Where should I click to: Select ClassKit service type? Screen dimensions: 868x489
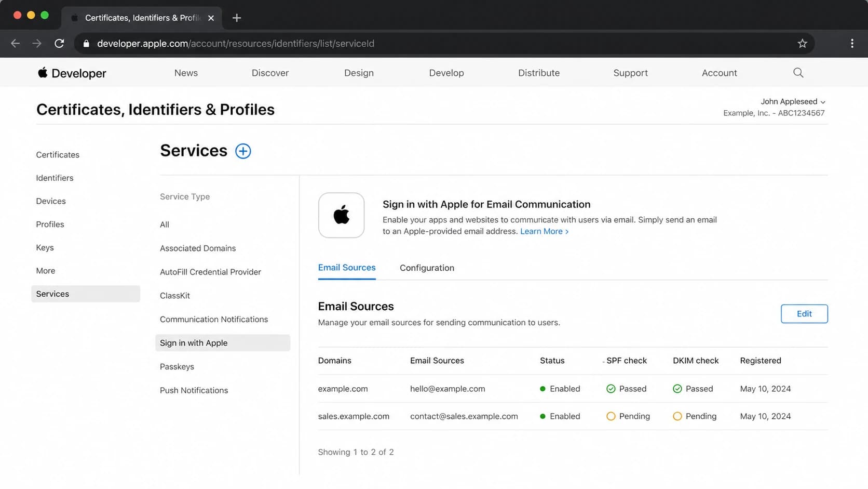[x=175, y=296]
